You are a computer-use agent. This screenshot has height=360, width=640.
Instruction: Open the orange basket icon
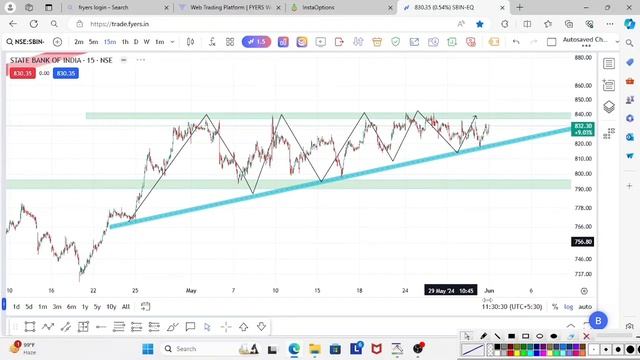click(377, 42)
